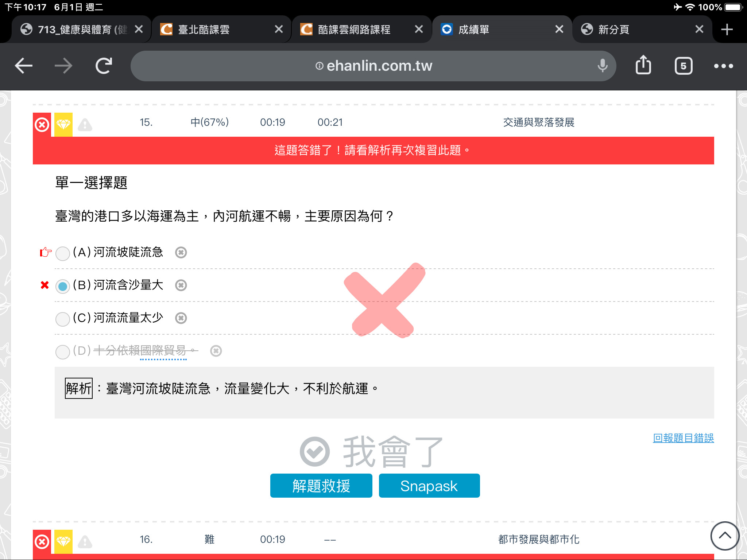747x560 pixels.
Task: Close the 713_健康與體育 tab
Action: point(139,29)
